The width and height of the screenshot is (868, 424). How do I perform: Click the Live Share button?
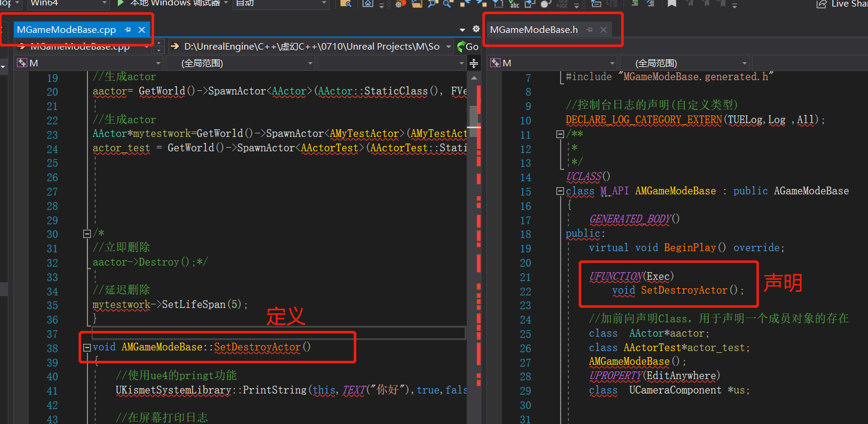(842, 4)
